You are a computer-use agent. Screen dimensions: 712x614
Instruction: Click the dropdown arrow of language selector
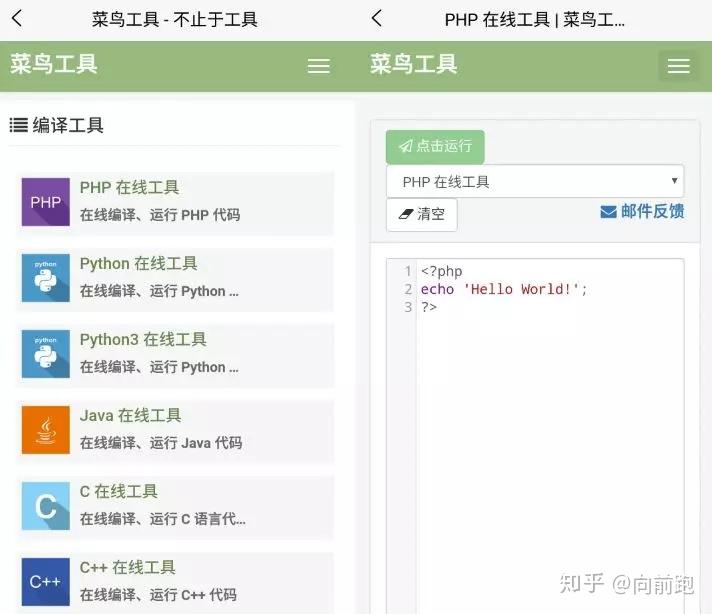click(x=674, y=181)
